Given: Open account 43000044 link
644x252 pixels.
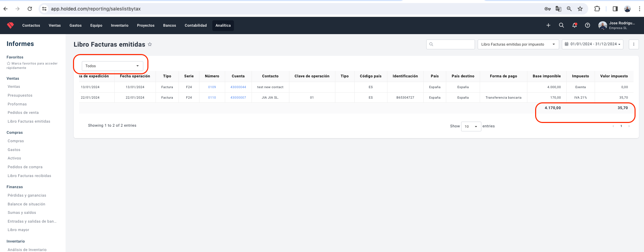Looking at the screenshot, I should click(x=238, y=87).
